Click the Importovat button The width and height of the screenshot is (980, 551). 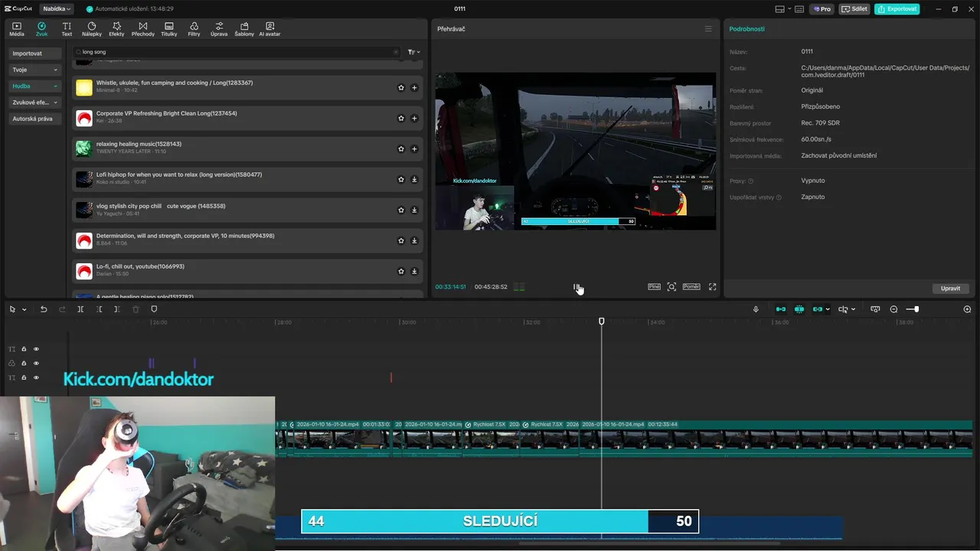pos(34,54)
